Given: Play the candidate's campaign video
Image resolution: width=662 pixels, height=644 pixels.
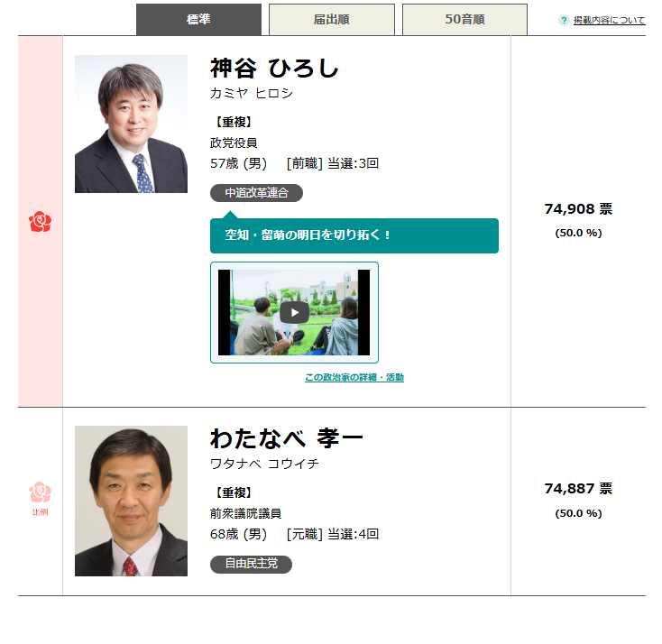Looking at the screenshot, I should coord(294,312).
